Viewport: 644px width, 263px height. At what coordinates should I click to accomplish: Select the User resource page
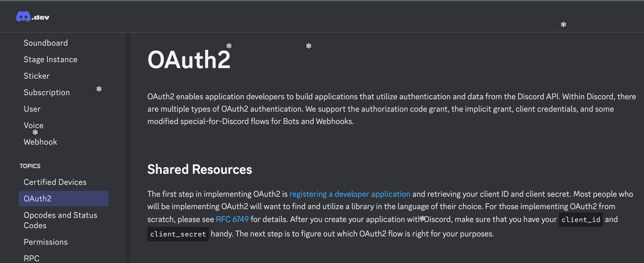coord(32,109)
